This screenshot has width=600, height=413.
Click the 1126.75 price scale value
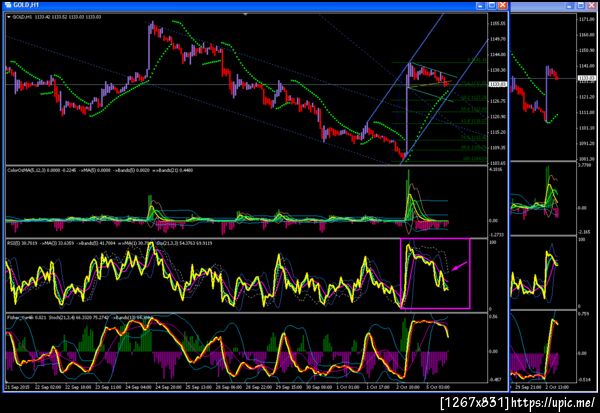[498, 101]
